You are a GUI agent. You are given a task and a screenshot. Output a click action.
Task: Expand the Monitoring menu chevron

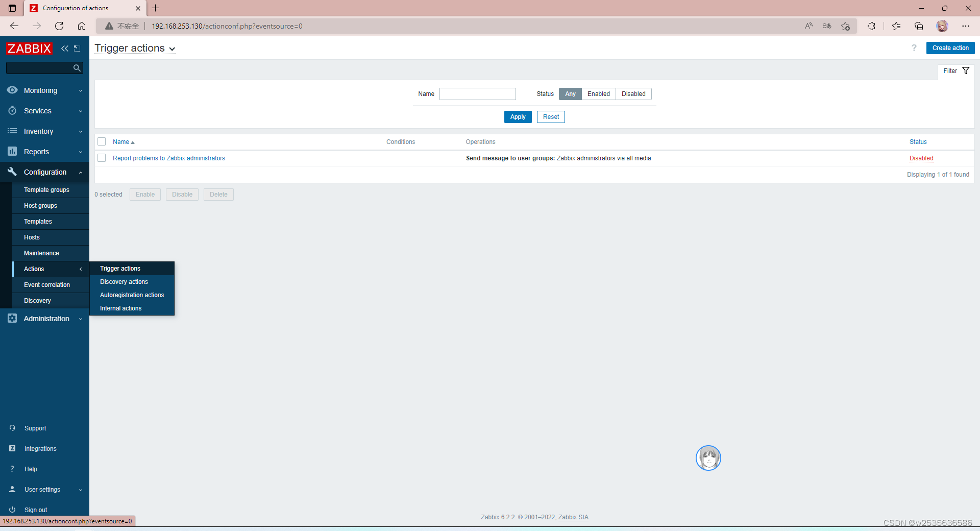pos(81,91)
